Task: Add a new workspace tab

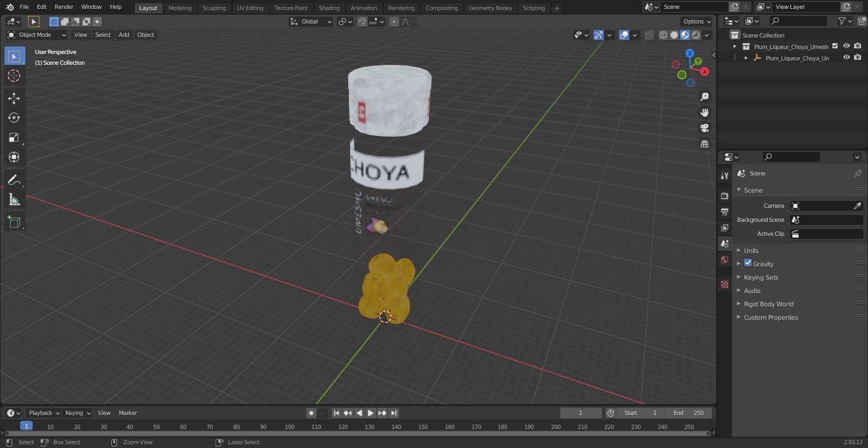Action: click(557, 8)
